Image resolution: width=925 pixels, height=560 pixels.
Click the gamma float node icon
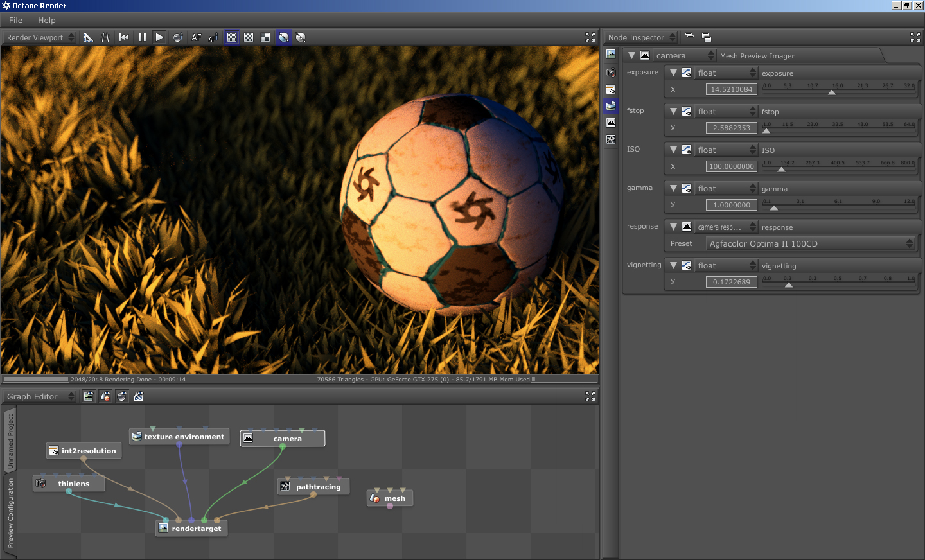tap(687, 188)
